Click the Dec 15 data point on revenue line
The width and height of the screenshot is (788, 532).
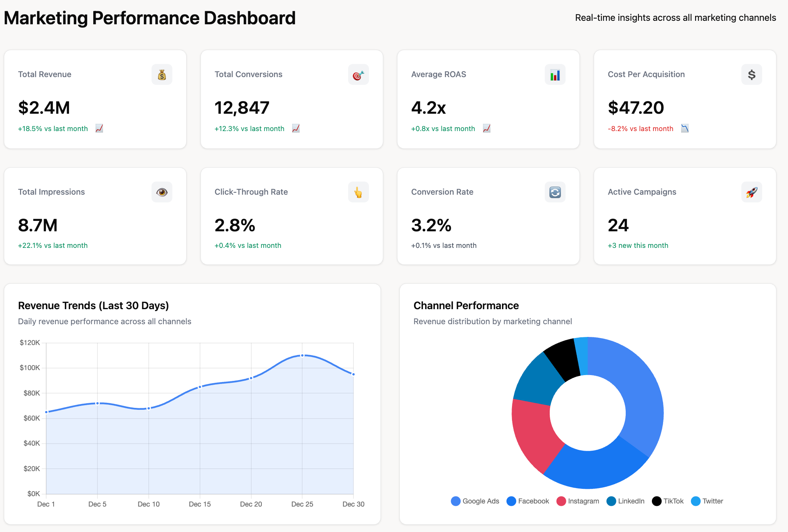pos(200,387)
